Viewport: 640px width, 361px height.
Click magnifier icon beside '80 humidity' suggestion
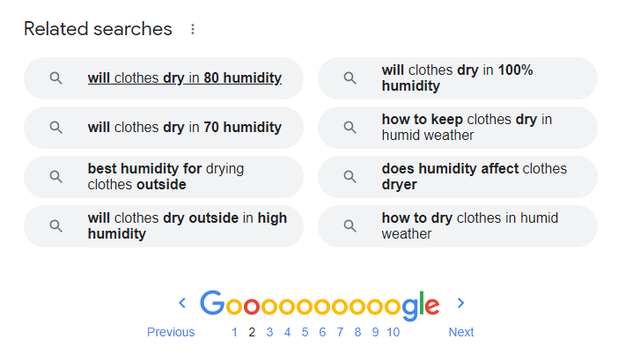coord(56,78)
